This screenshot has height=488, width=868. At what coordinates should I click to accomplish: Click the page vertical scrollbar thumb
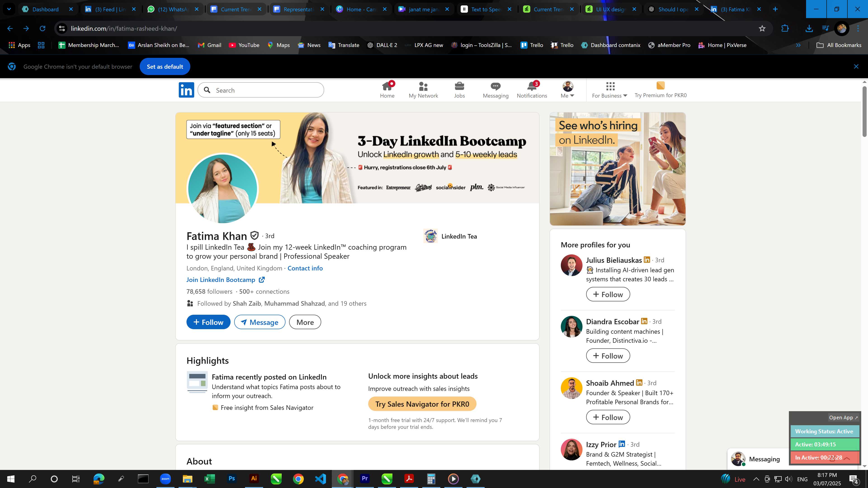pos(864,111)
